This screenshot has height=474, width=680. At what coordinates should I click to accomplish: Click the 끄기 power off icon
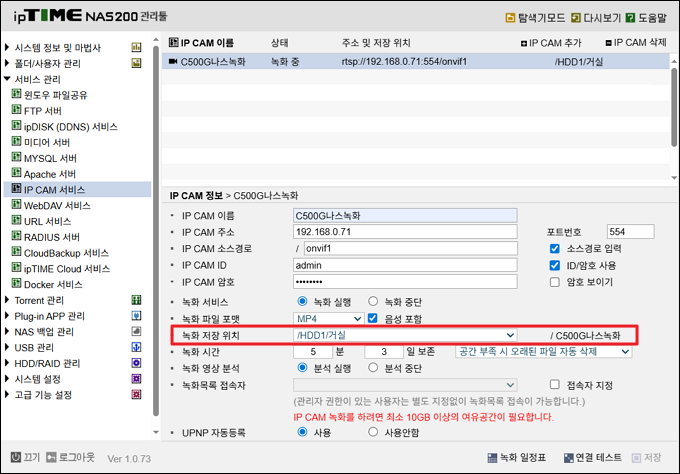[15, 457]
